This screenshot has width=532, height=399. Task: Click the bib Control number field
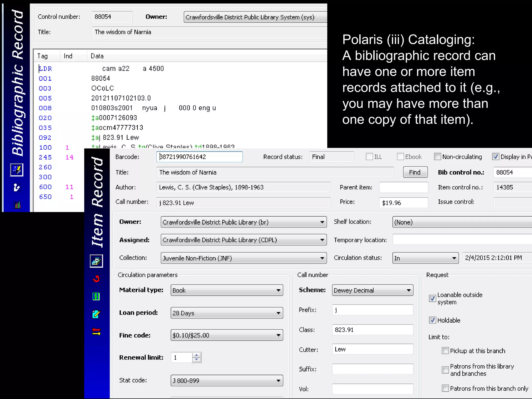pos(112,17)
